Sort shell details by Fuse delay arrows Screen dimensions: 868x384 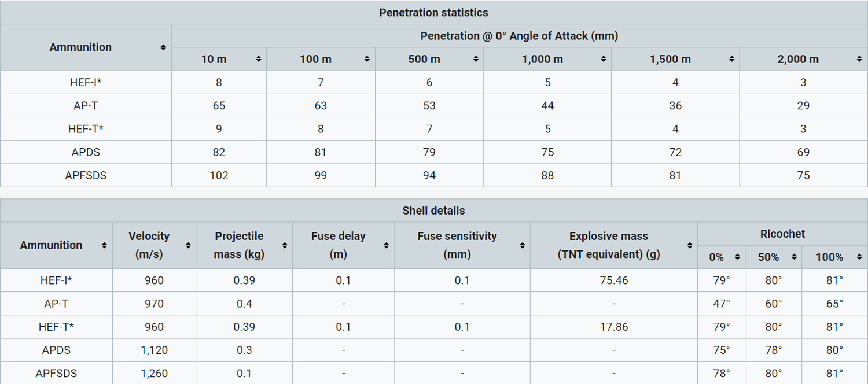(x=386, y=245)
